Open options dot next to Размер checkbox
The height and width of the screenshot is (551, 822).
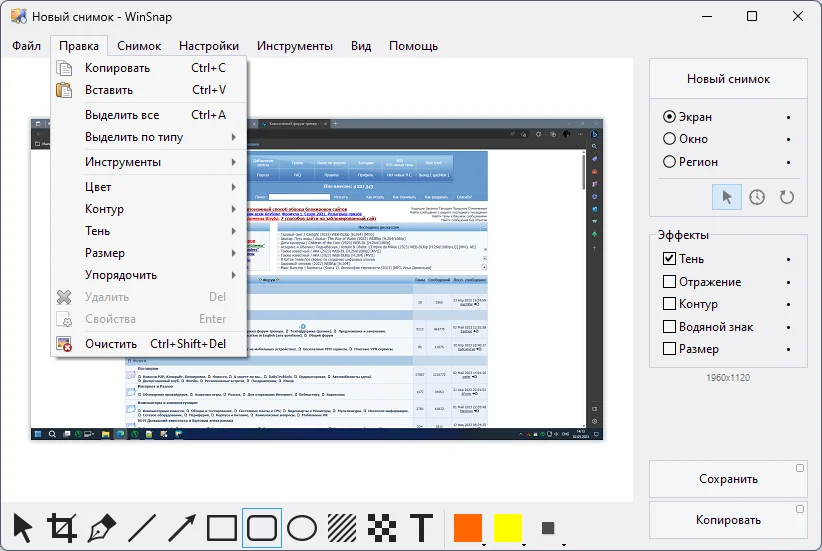point(788,350)
